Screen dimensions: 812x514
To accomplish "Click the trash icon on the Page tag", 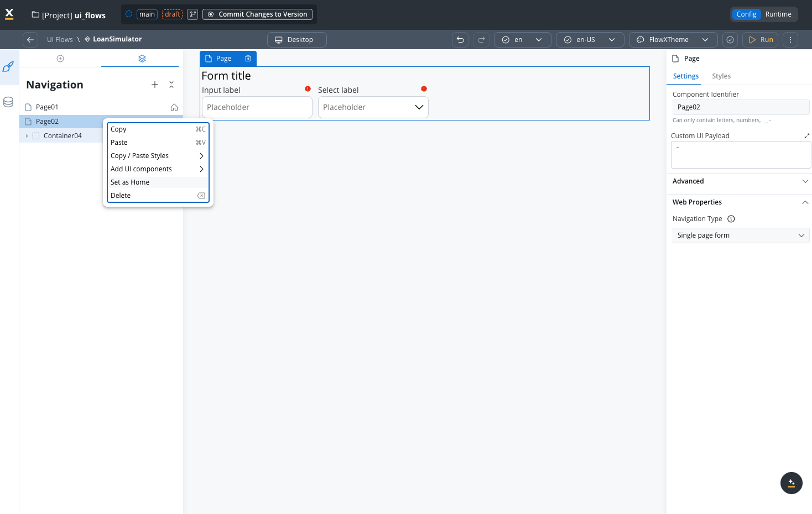I will [x=248, y=59].
